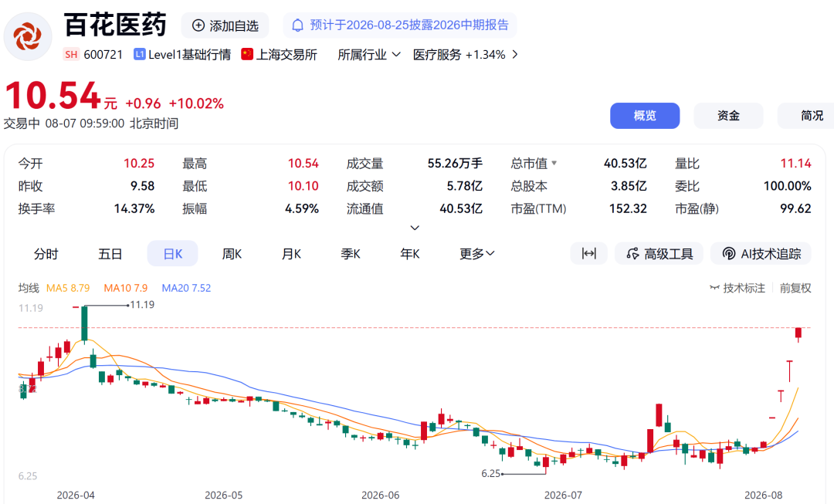Toggle the 总市值 dropdown triangle
The width and height of the screenshot is (834, 504).
pyautogui.click(x=554, y=163)
